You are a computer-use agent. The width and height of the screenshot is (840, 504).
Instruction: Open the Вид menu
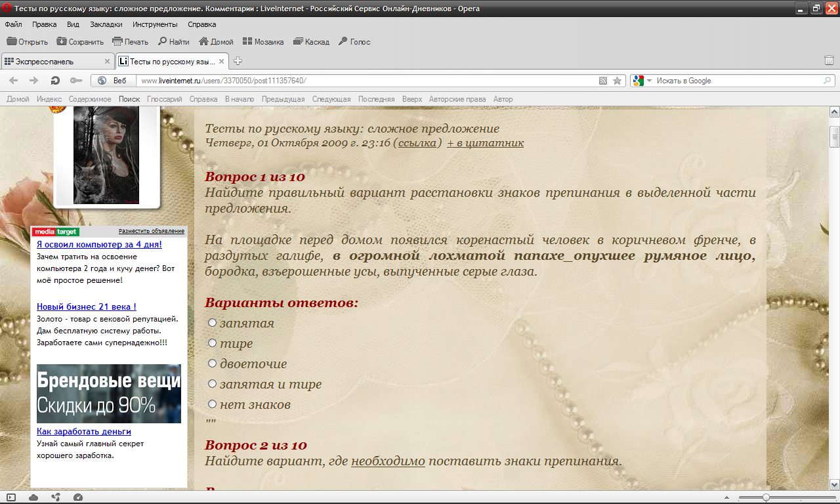tap(73, 24)
